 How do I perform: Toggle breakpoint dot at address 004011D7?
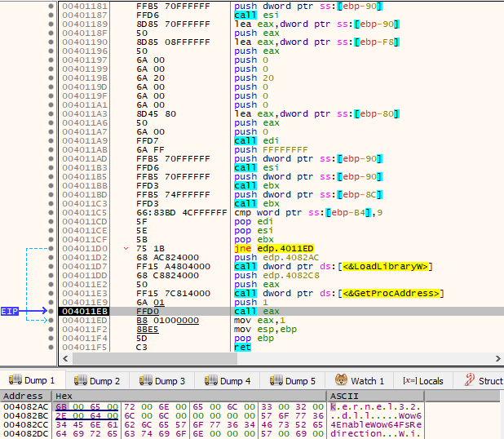pyautogui.click(x=51, y=266)
